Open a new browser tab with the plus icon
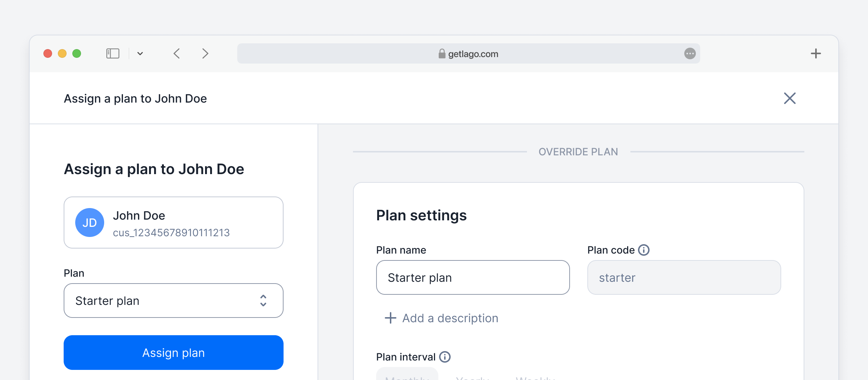Viewport: 868px width, 380px height. click(x=816, y=53)
